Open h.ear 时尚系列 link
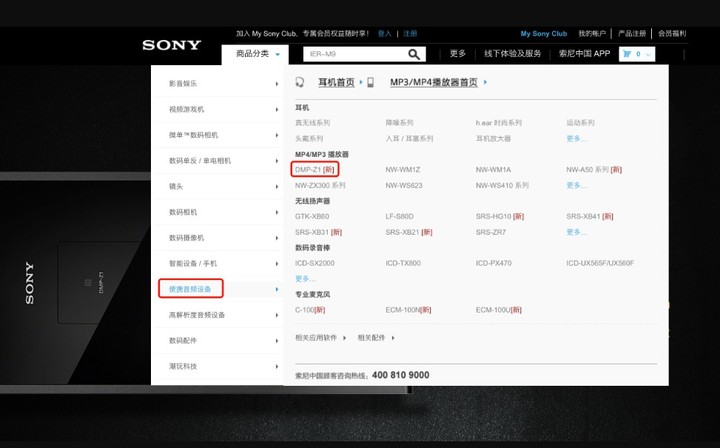 coord(499,123)
